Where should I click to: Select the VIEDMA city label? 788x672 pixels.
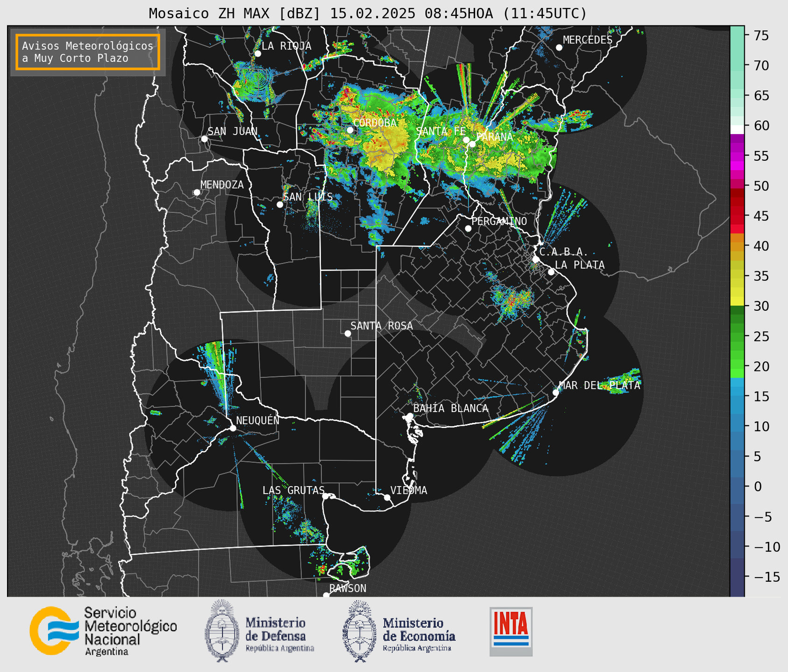pyautogui.click(x=409, y=490)
